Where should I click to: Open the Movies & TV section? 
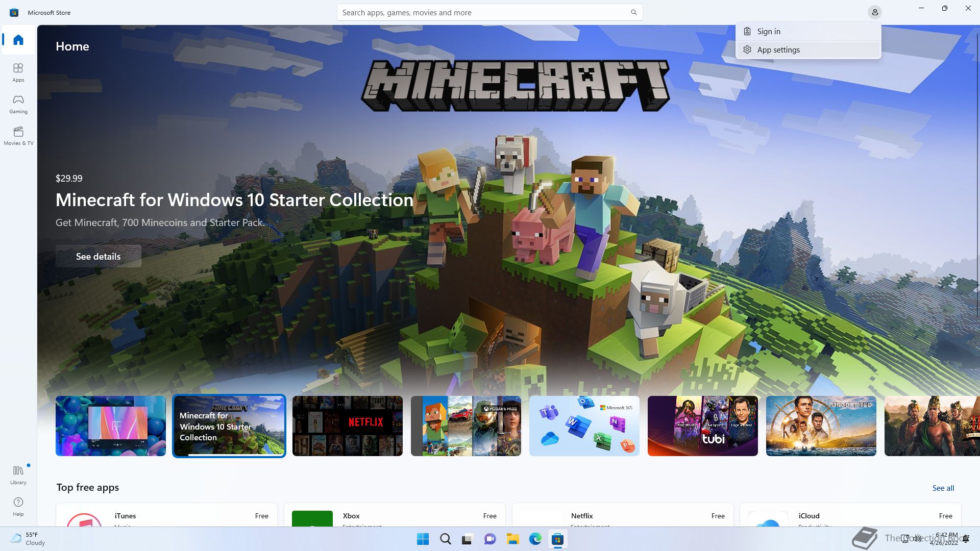click(18, 135)
